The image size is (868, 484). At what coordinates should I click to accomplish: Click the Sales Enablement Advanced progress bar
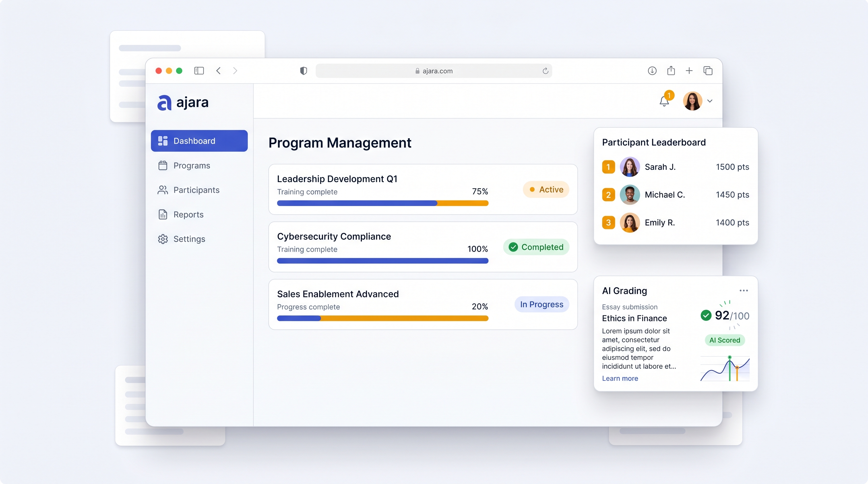[x=383, y=318]
